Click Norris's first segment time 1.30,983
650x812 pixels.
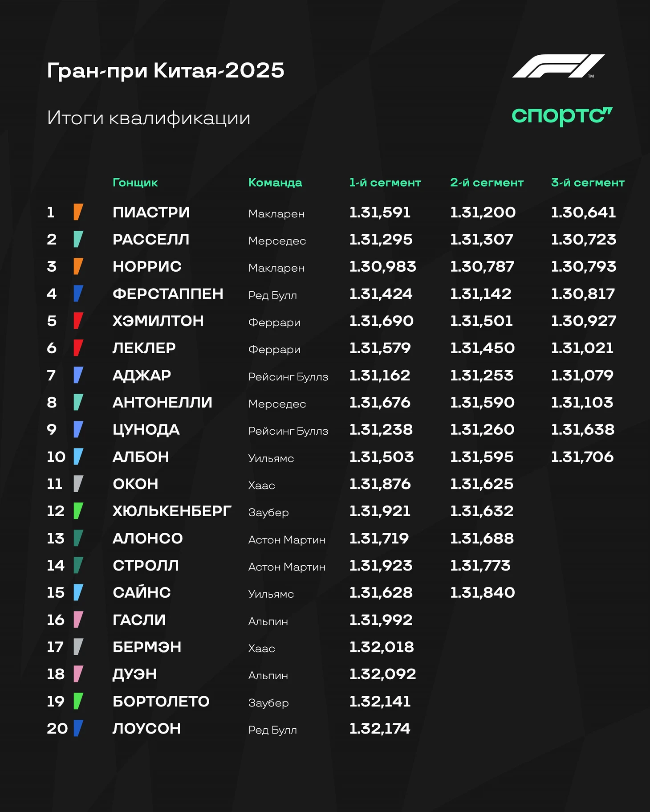coord(383,267)
